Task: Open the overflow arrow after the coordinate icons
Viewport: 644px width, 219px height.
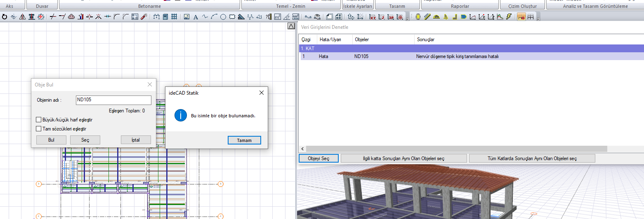Action: click(x=408, y=19)
